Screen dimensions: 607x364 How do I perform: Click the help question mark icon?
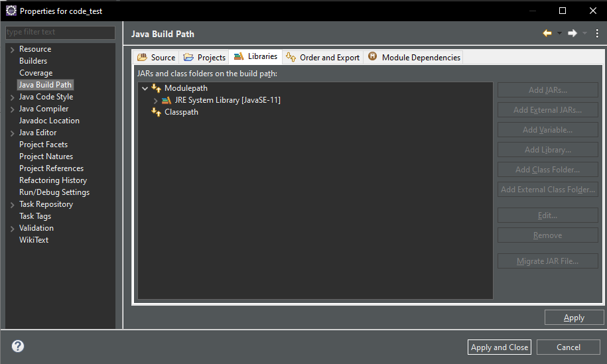[x=18, y=346]
